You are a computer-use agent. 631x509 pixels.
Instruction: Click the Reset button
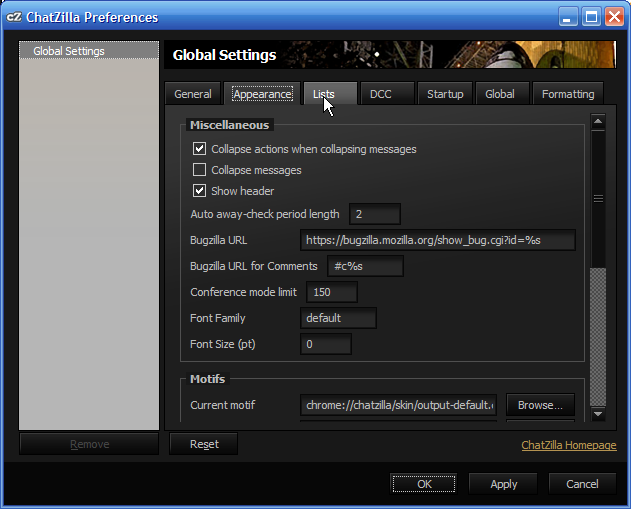click(x=204, y=444)
